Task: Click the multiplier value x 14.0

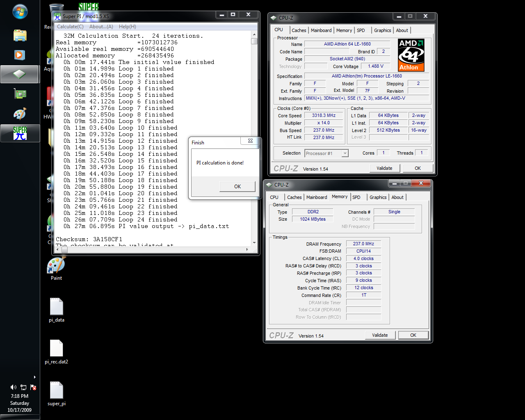Action: [324, 123]
